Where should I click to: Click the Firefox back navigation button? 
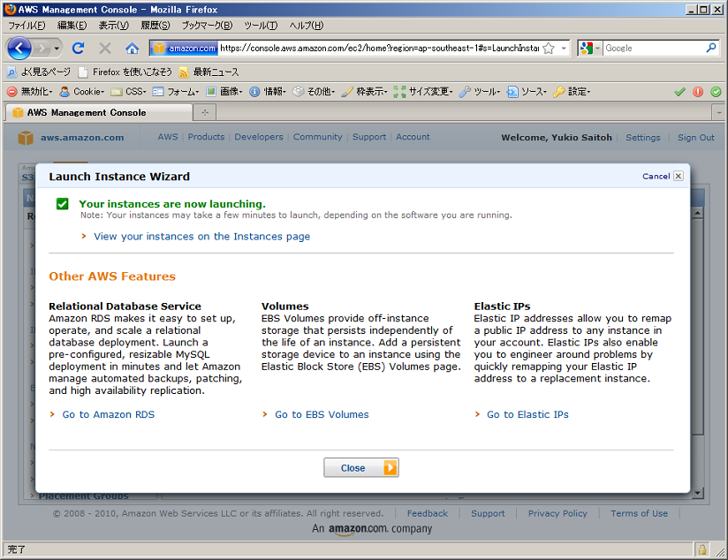(x=19, y=49)
